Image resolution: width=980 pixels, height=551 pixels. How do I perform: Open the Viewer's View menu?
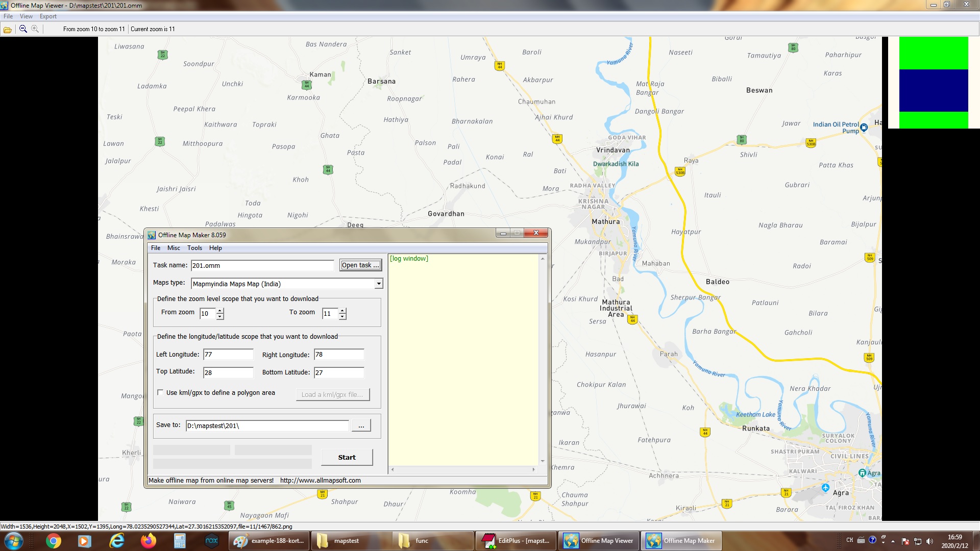tap(26, 16)
